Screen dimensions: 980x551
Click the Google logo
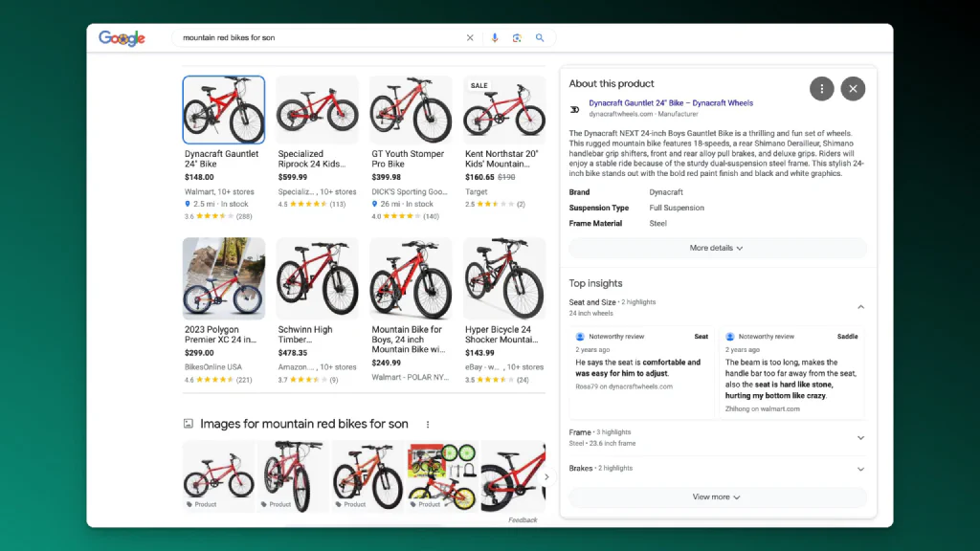point(122,38)
